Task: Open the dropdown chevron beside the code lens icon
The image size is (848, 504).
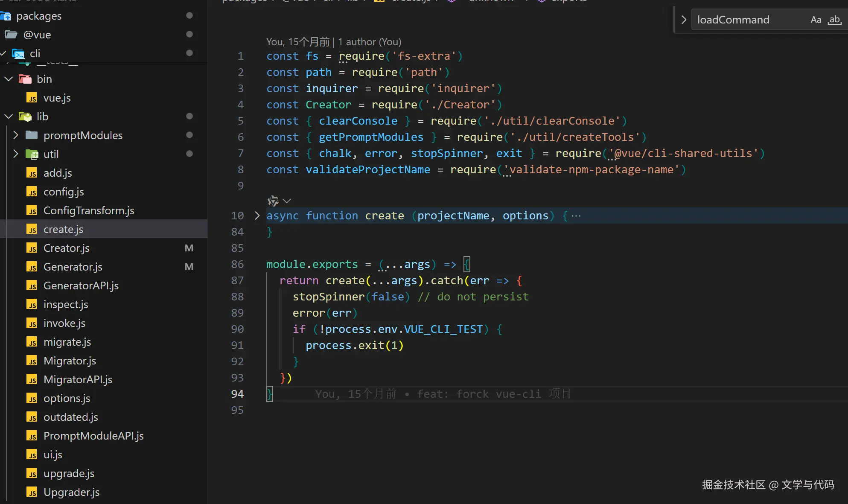Action: coord(287,201)
